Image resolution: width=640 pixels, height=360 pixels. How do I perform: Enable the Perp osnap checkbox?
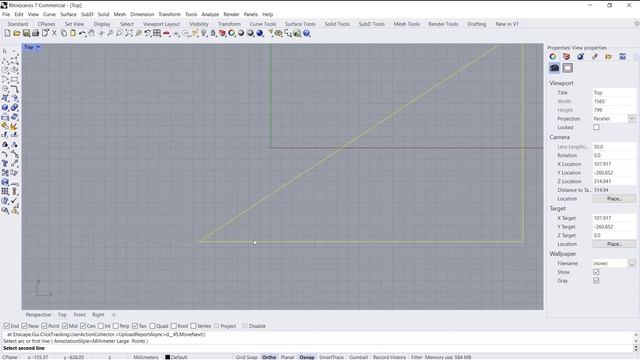pos(116,326)
